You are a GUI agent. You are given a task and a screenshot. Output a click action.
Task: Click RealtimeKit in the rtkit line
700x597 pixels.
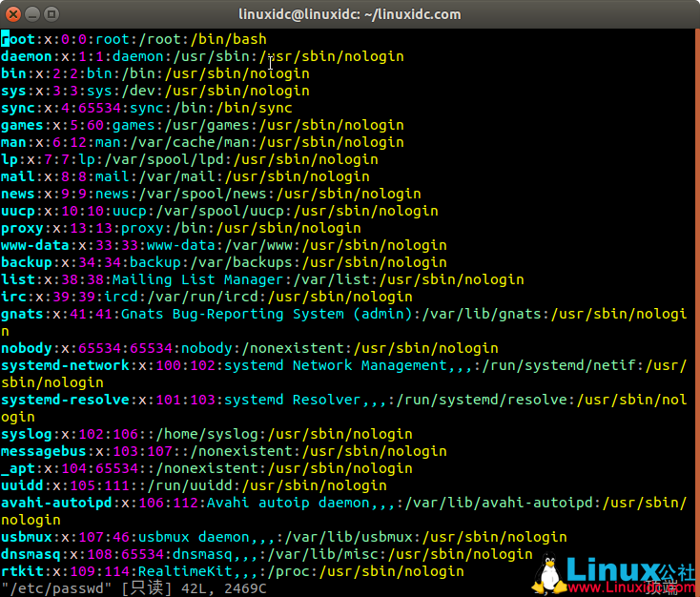click(x=185, y=571)
